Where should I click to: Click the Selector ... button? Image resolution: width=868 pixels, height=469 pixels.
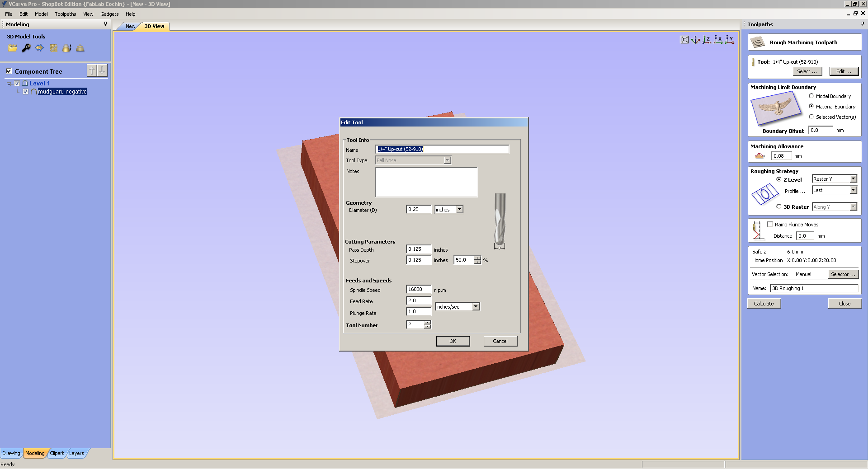(x=843, y=274)
